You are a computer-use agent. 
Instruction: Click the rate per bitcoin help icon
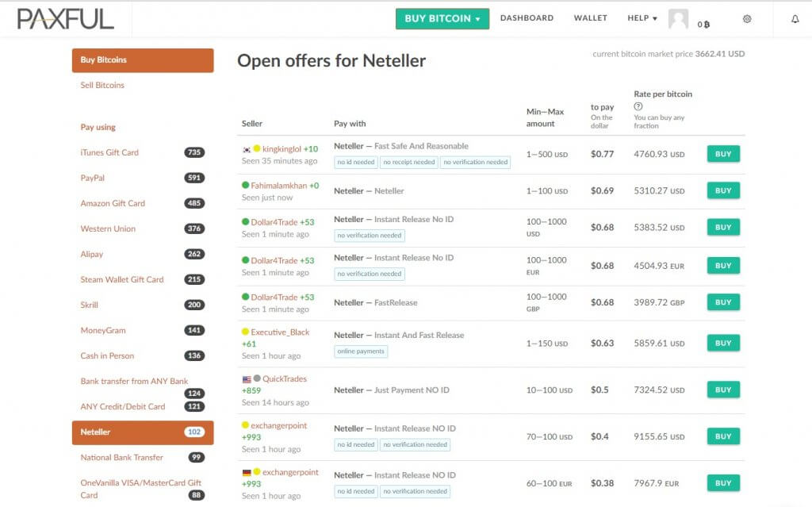tap(638, 106)
